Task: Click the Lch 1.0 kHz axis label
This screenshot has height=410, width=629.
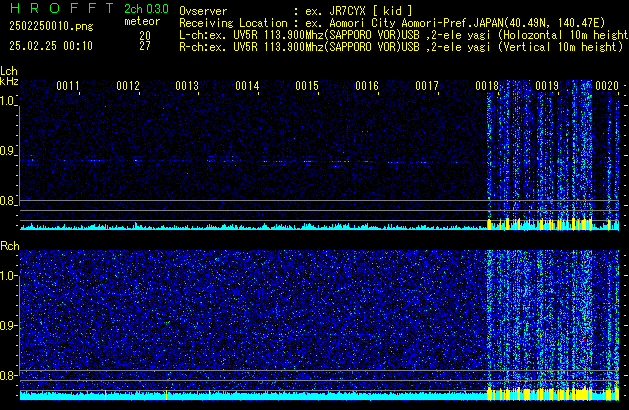Action: 8,101
